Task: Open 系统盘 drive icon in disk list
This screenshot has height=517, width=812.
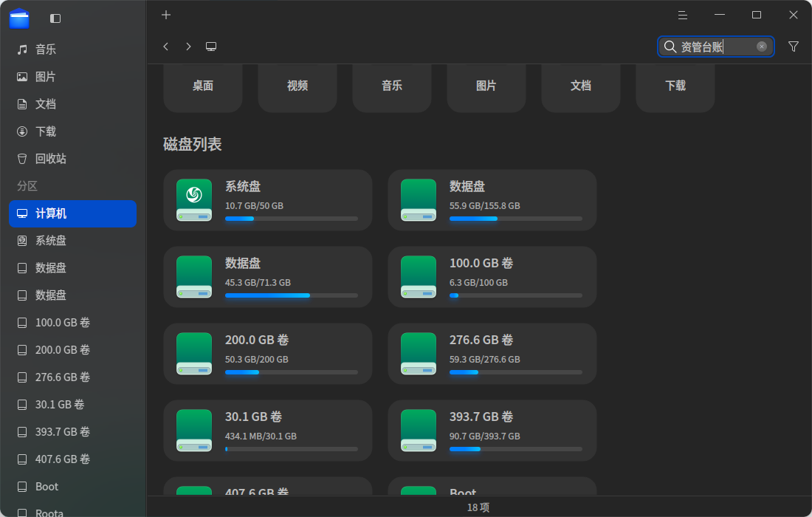Action: [x=194, y=200]
